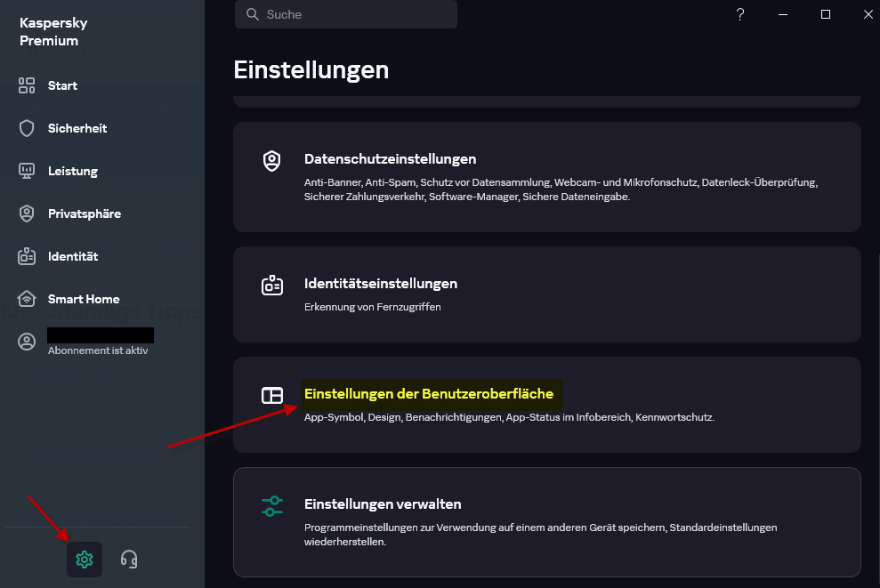Open support via the headset icon

pyautogui.click(x=128, y=559)
